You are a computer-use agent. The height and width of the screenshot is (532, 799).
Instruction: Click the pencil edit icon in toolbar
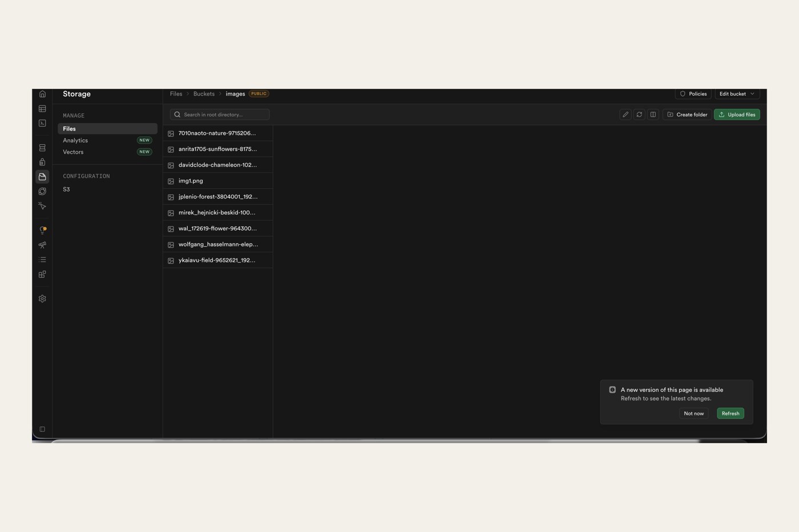[x=626, y=115]
